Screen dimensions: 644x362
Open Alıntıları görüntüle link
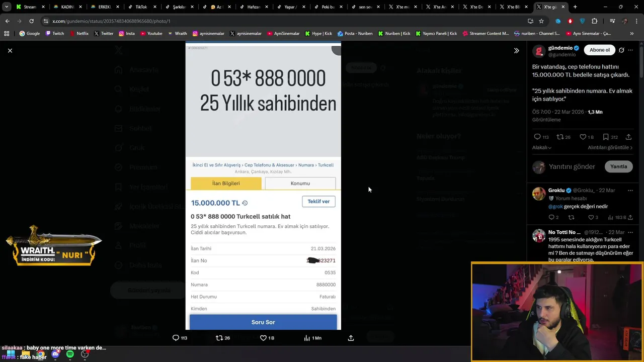(x=611, y=147)
